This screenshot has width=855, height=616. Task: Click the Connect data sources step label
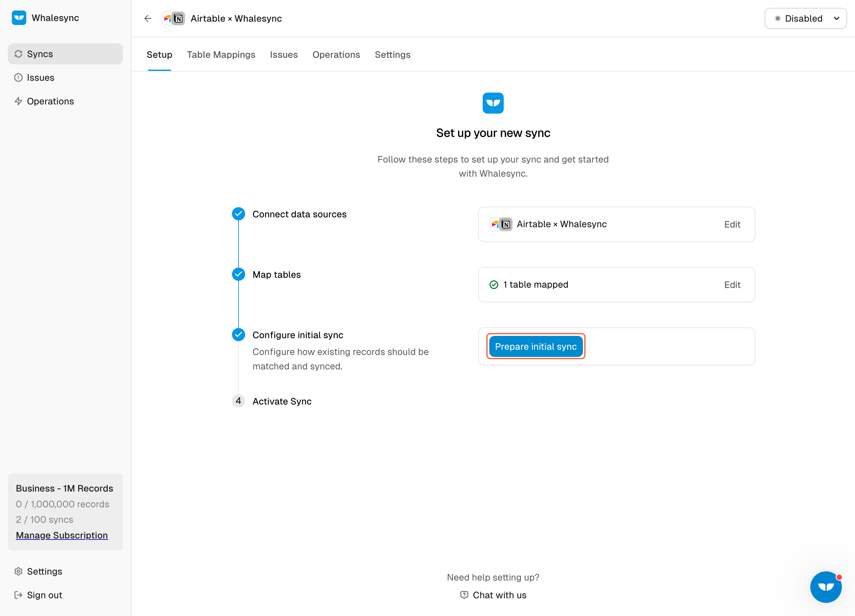coord(299,214)
